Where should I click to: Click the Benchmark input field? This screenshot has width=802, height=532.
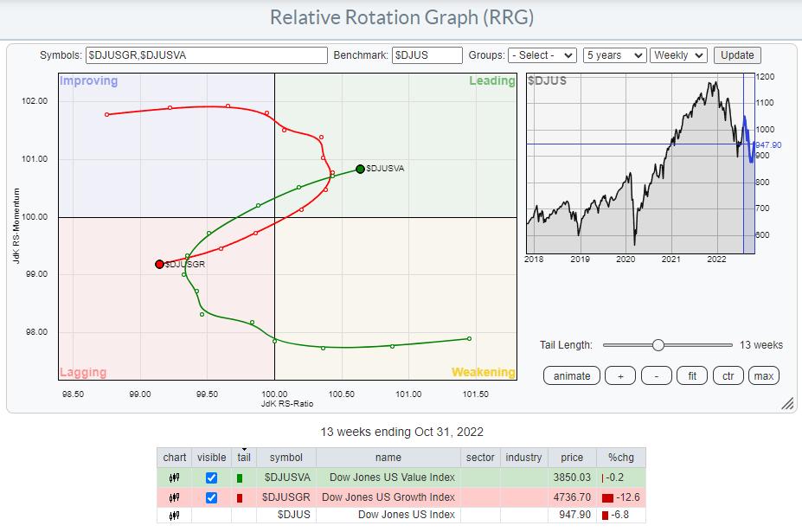[427, 55]
